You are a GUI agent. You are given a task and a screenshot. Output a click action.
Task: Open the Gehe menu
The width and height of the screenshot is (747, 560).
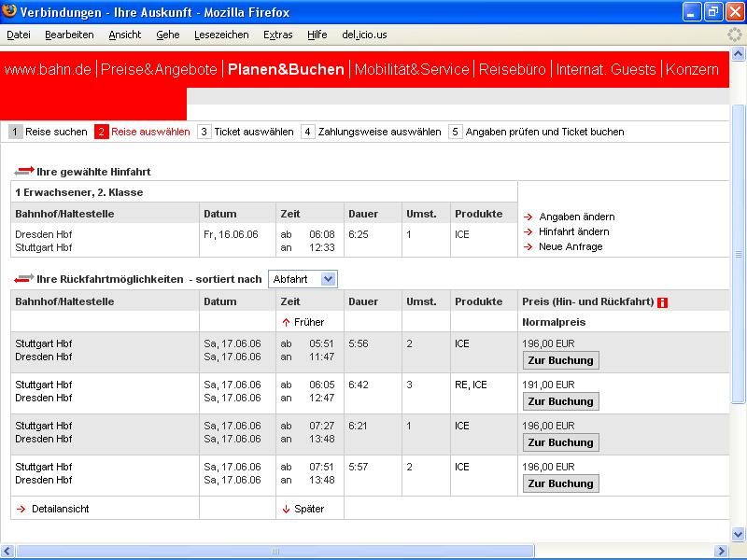tap(168, 35)
